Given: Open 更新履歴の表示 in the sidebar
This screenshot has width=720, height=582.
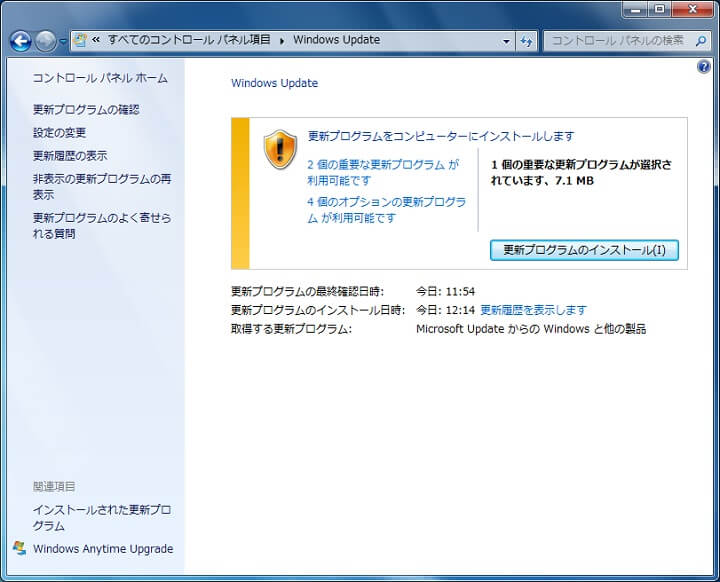Looking at the screenshot, I should pos(70,156).
